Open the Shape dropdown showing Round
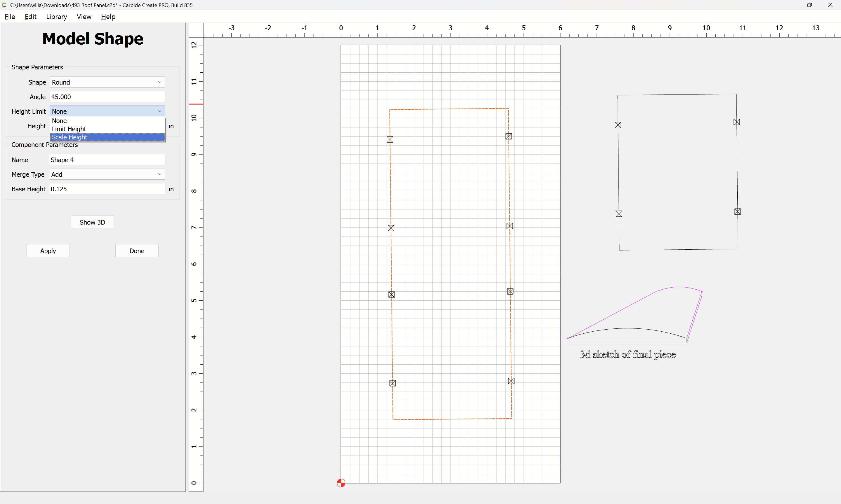The height and width of the screenshot is (504, 841). click(107, 82)
